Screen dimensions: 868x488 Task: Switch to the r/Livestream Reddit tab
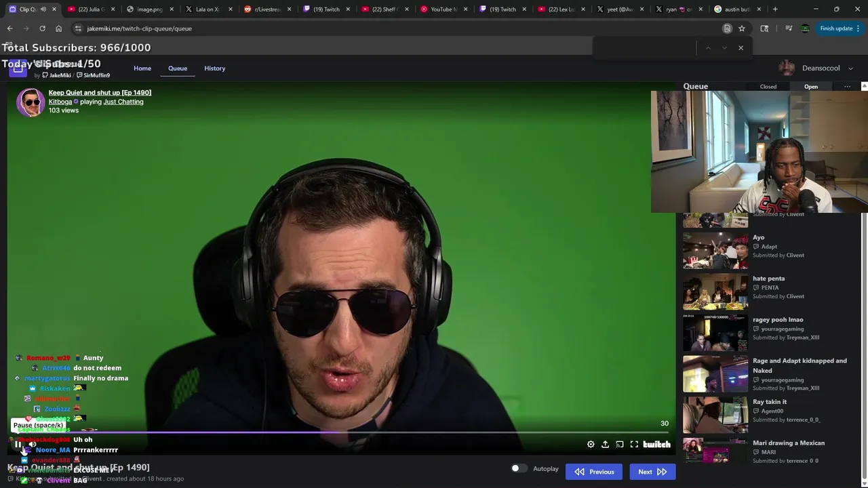(269, 9)
